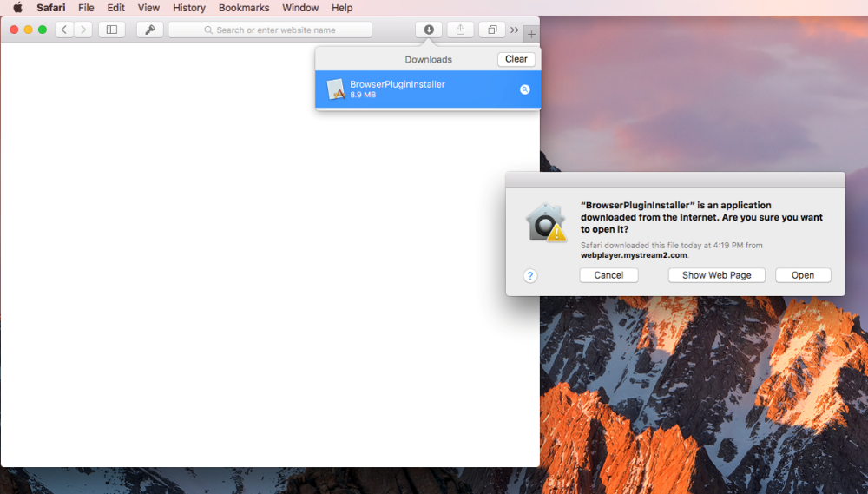Focus the Search or enter website name field
The height and width of the screenshot is (494, 868).
(x=270, y=30)
